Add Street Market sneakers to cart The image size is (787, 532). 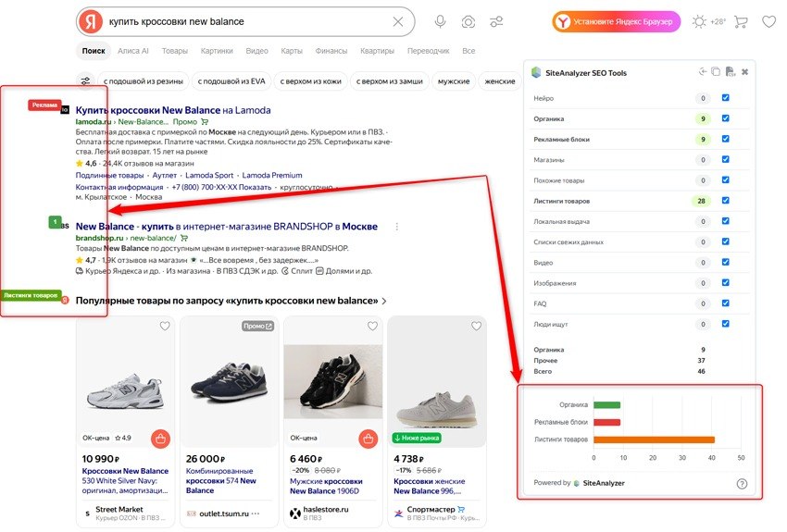click(160, 439)
